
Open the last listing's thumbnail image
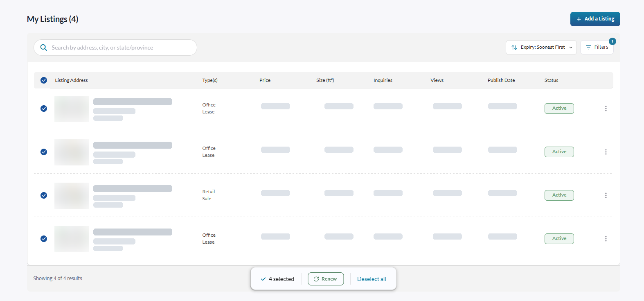pos(72,239)
